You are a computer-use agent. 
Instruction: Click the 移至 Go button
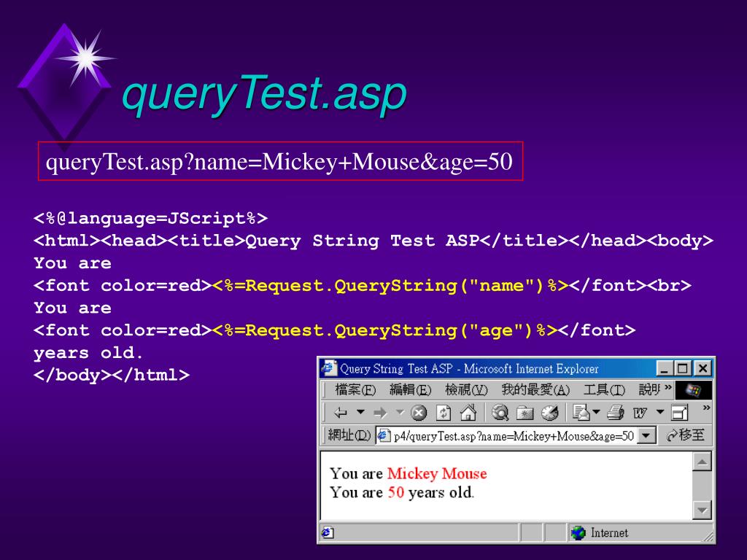coord(686,435)
